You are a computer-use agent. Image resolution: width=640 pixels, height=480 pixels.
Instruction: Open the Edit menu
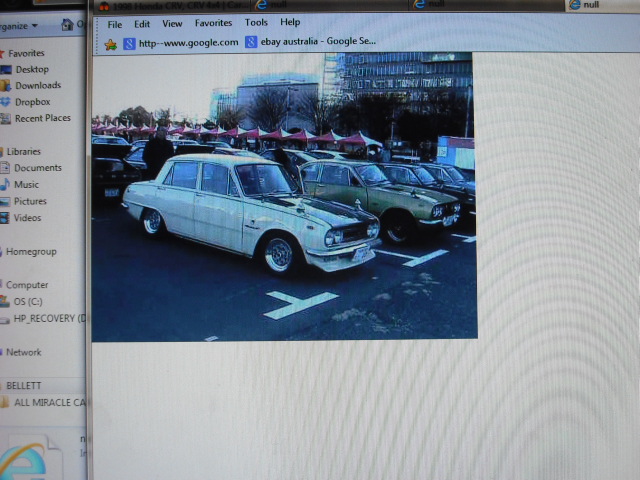point(142,23)
